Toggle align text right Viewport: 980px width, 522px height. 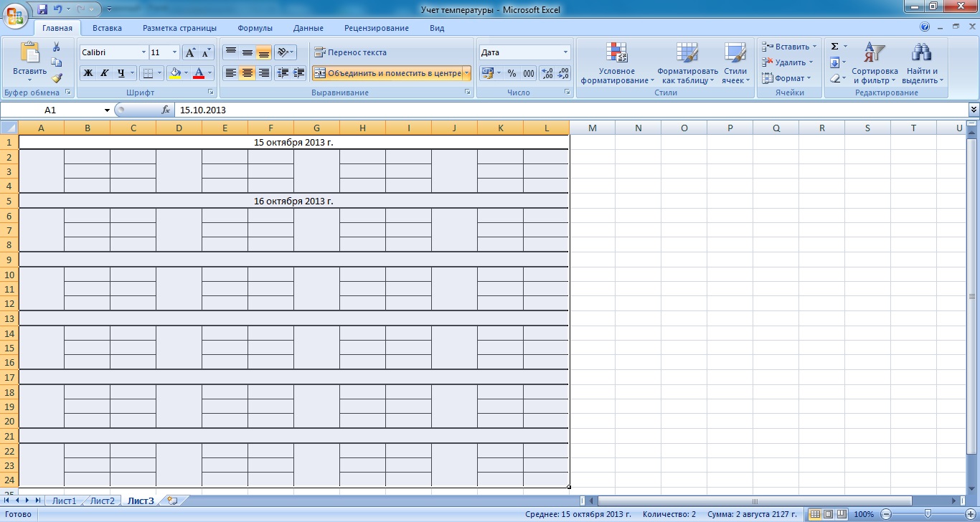(263, 72)
